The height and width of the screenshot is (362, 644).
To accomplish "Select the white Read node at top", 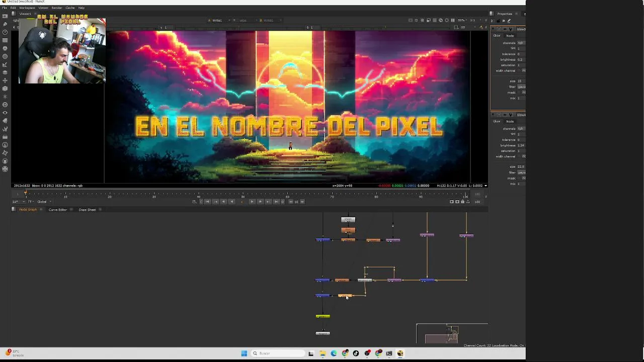I will [348, 220].
